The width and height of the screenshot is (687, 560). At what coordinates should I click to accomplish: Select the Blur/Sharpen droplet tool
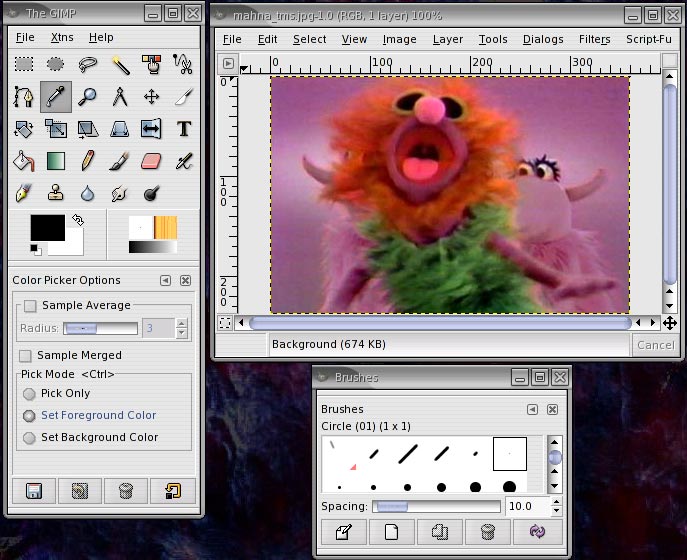pyautogui.click(x=88, y=193)
